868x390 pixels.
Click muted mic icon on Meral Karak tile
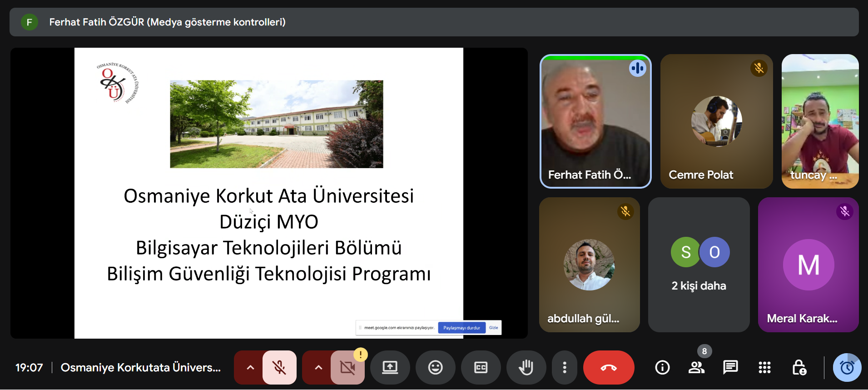[x=844, y=211]
